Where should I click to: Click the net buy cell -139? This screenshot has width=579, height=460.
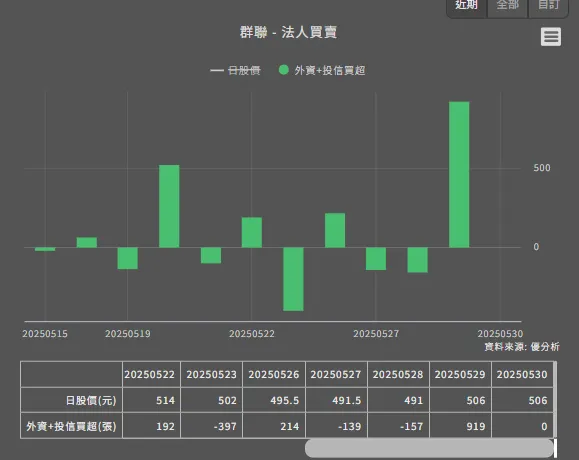coord(336,426)
